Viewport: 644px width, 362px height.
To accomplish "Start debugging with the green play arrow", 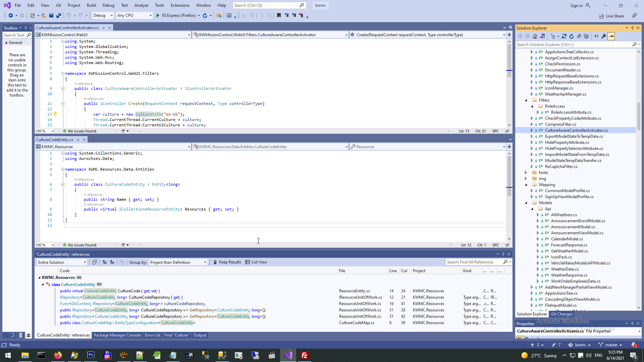I will coord(158,15).
